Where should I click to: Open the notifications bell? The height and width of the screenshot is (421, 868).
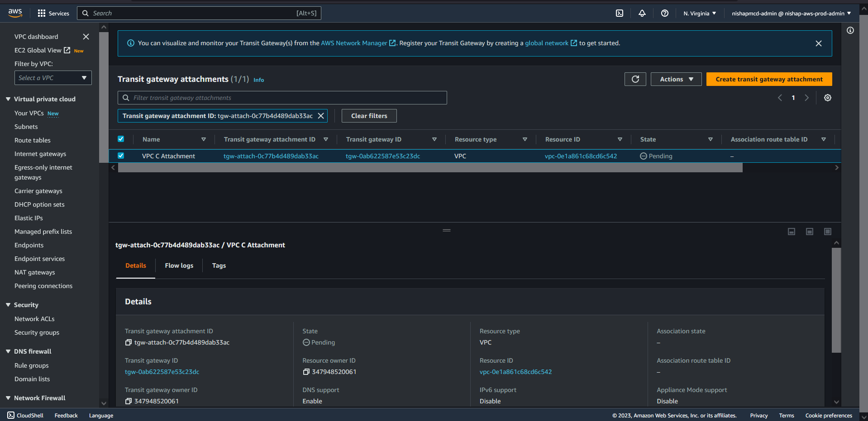642,14
